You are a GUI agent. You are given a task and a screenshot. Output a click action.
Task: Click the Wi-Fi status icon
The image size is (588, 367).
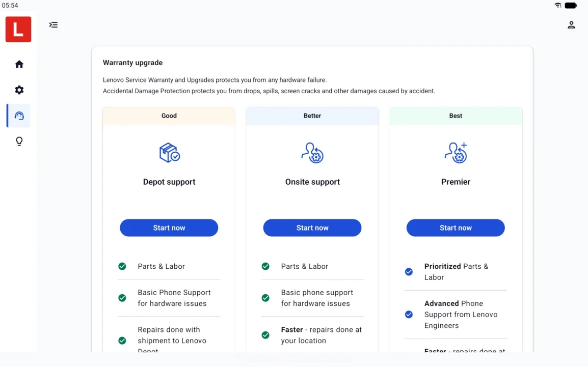558,5
